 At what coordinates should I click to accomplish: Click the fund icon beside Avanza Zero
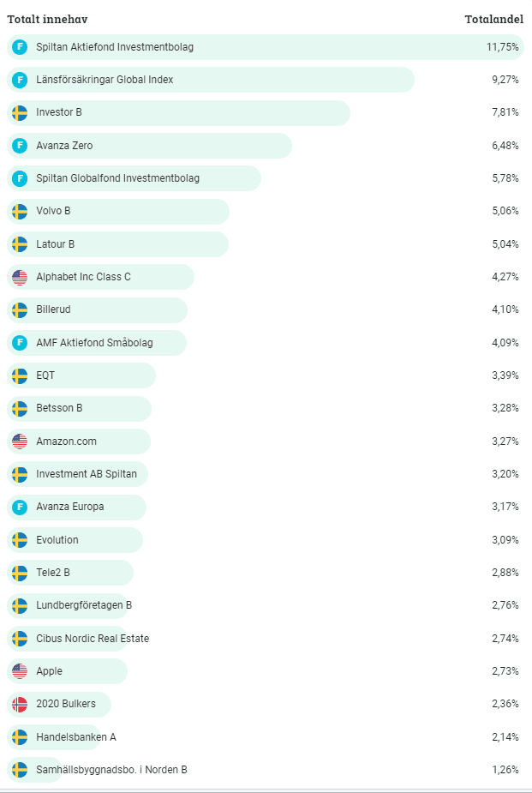pos(20,146)
